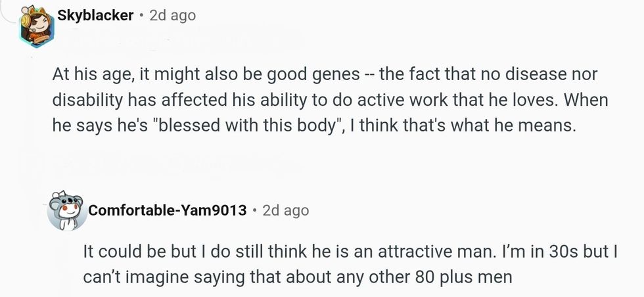This screenshot has width=644, height=297.
Task: Click the line starting "At his age"
Action: pyautogui.click(x=325, y=75)
